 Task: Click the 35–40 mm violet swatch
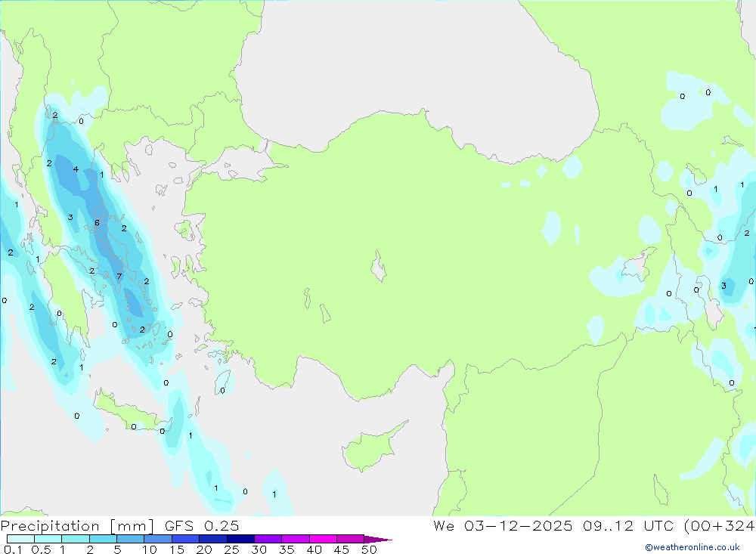[296, 539]
